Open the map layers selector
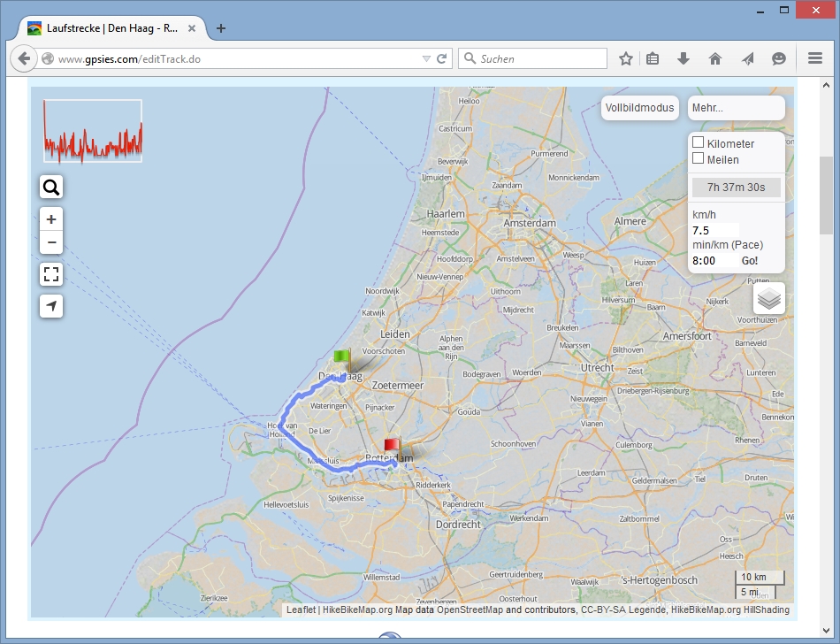The image size is (840, 644). click(x=768, y=298)
